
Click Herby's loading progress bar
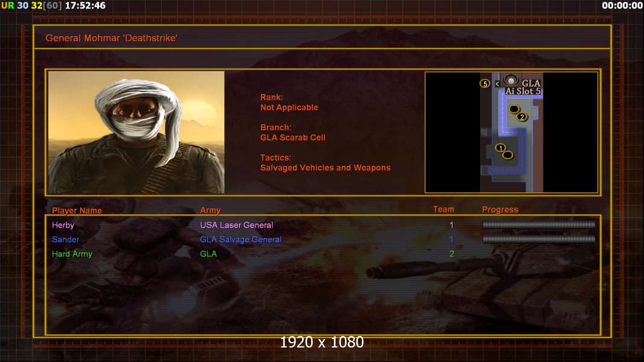pos(539,224)
